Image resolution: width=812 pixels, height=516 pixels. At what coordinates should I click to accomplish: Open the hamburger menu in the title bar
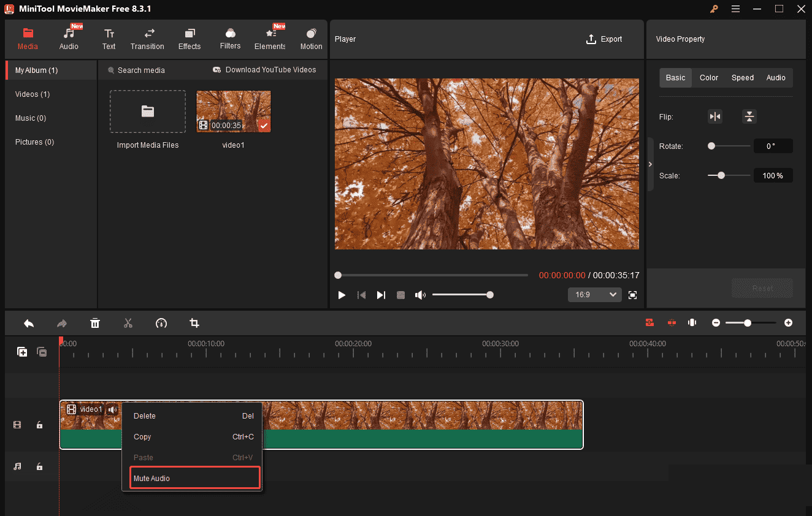click(x=735, y=9)
